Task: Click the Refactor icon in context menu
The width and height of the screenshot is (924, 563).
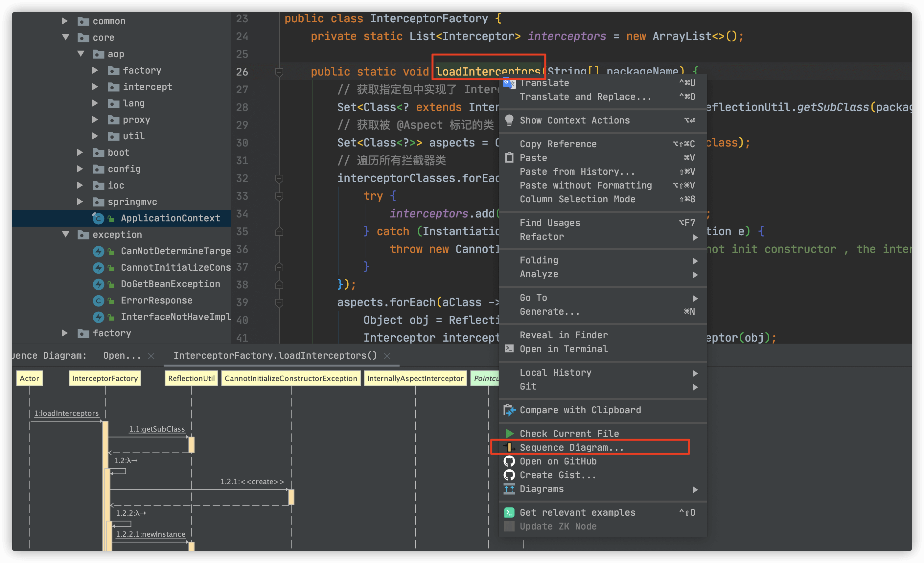Action: (541, 237)
